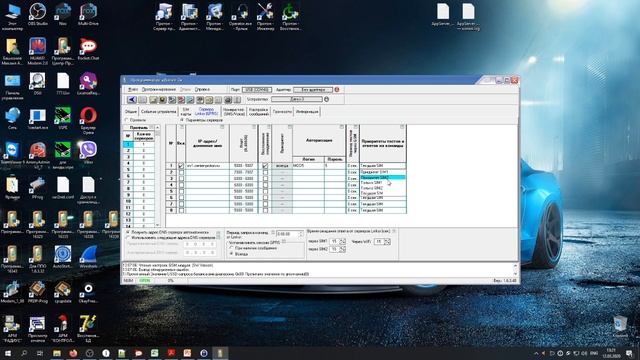The height and width of the screenshot is (360, 640).
Task: Toggle persistent connection checkbox in row 1
Action: click(265, 166)
